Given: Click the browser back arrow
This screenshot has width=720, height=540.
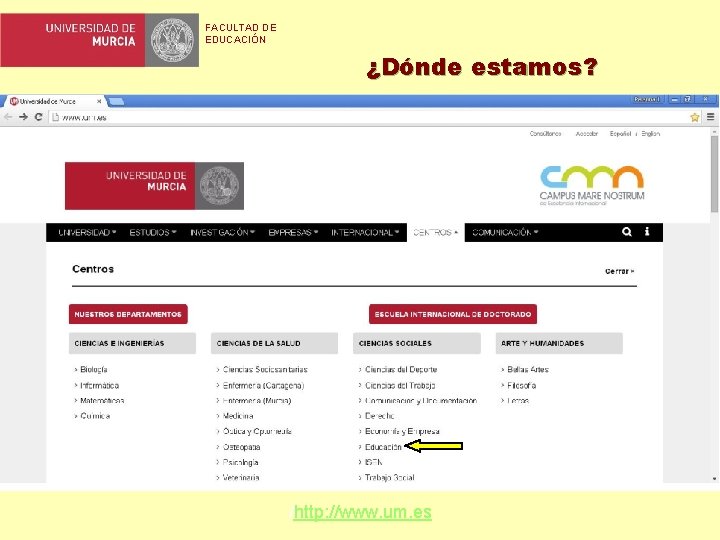Looking at the screenshot, I should 8,117.
